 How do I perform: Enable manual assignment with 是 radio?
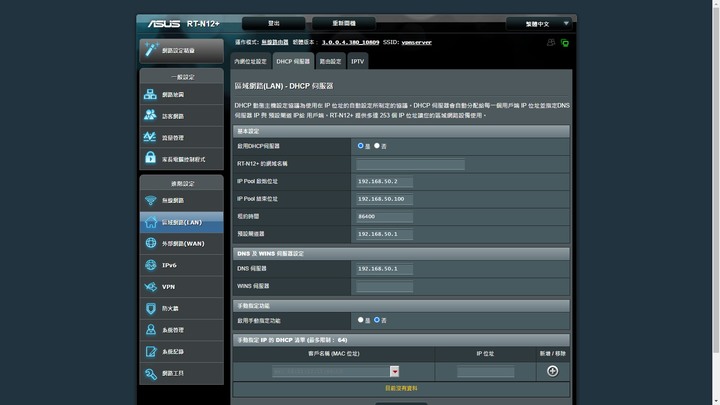[360, 320]
